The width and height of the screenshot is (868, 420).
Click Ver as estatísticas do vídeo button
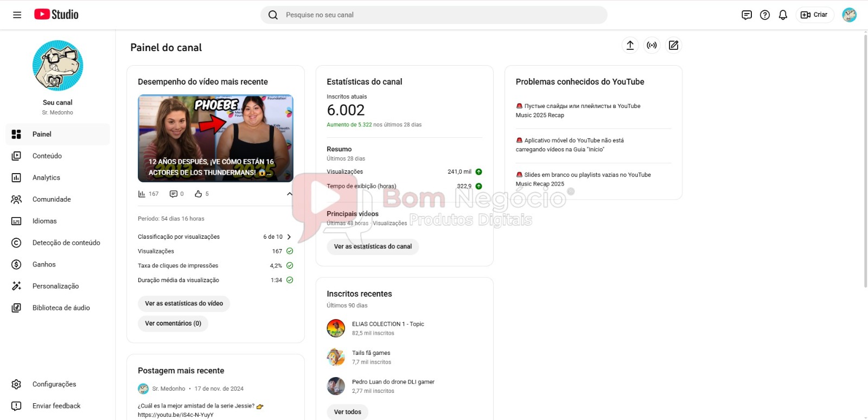click(184, 303)
